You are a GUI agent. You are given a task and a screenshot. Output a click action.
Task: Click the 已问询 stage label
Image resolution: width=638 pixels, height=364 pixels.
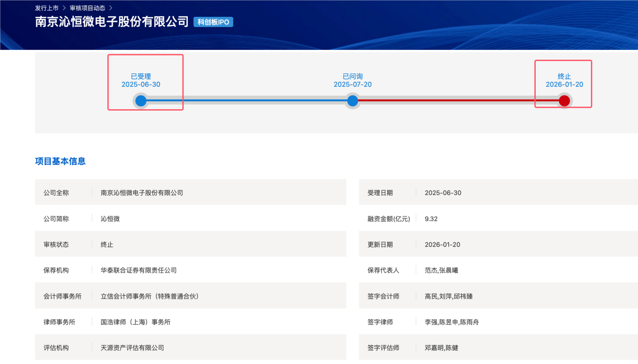353,77
